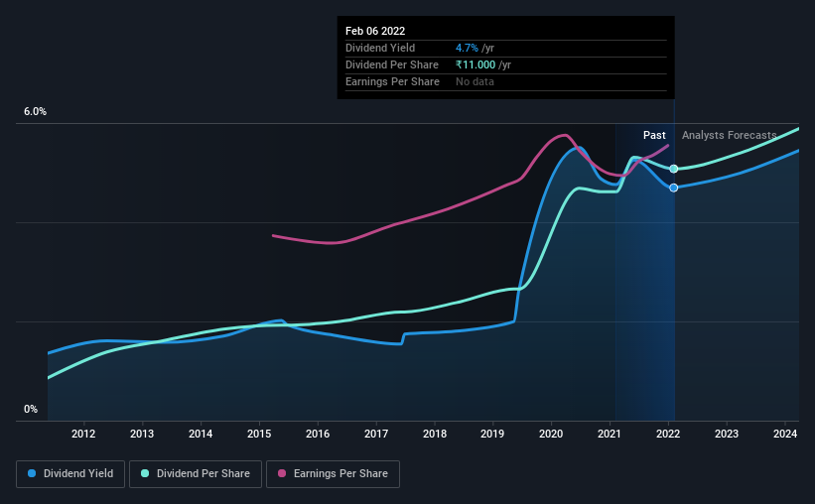Image resolution: width=815 pixels, height=504 pixels.
Task: Click the 2019 x-axis label
Action: click(492, 434)
